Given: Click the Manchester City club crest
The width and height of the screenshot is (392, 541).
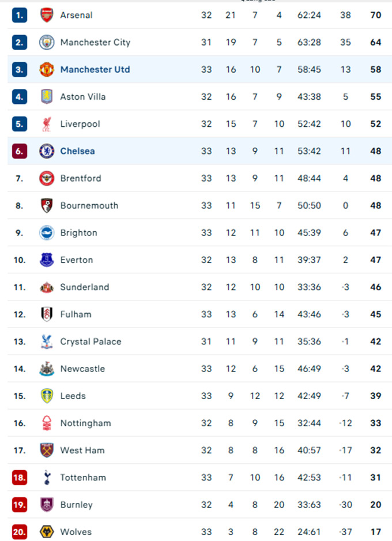Looking at the screenshot, I should pyautogui.click(x=47, y=42).
